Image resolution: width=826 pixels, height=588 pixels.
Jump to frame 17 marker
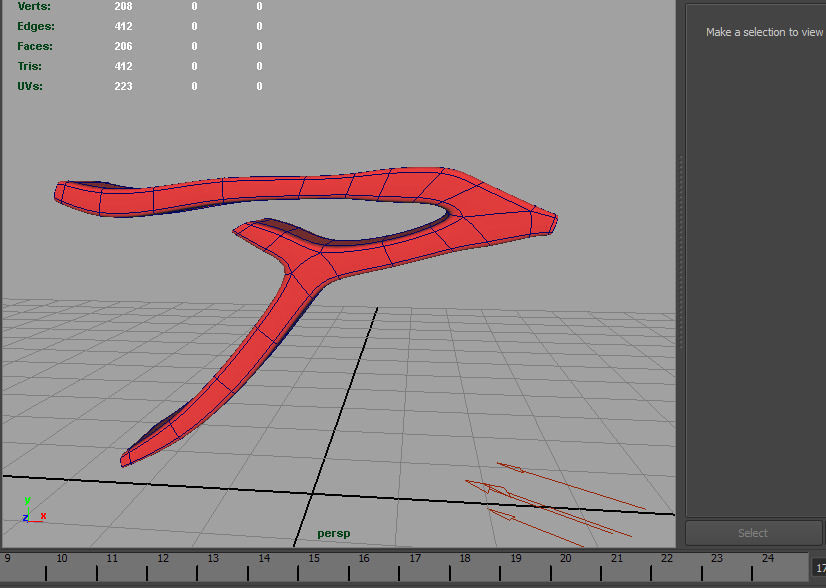coord(415,557)
